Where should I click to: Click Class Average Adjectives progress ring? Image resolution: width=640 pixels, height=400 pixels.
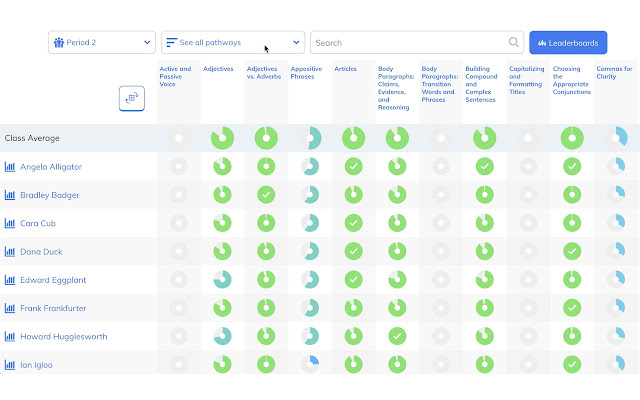pos(222,138)
